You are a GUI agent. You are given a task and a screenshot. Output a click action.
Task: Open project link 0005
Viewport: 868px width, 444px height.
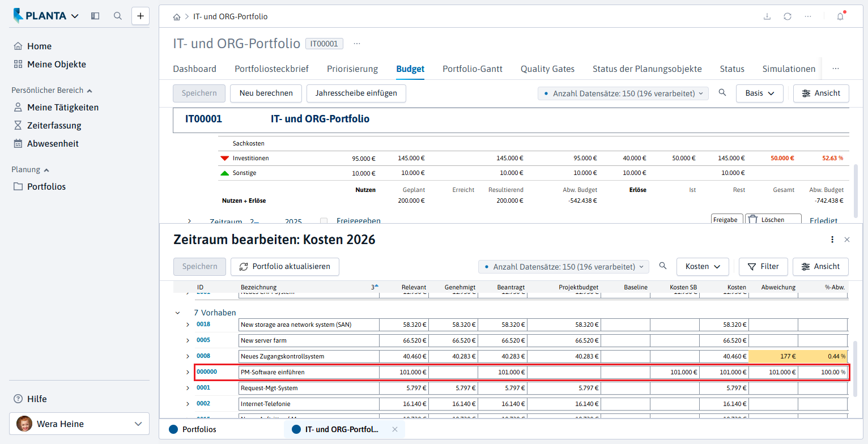click(203, 340)
